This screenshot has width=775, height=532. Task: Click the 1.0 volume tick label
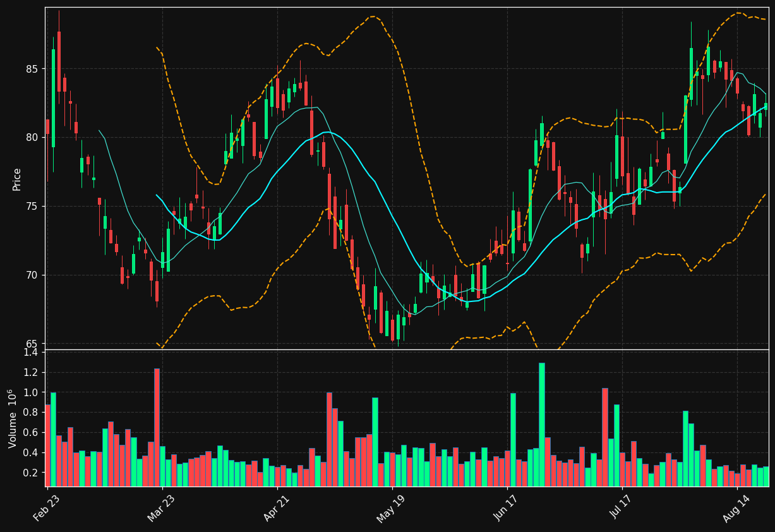point(31,392)
